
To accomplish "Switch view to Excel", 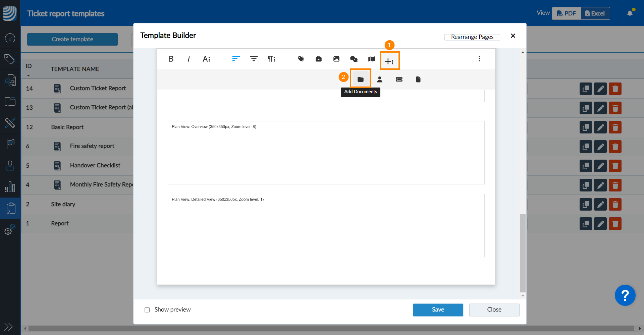I will click(595, 13).
